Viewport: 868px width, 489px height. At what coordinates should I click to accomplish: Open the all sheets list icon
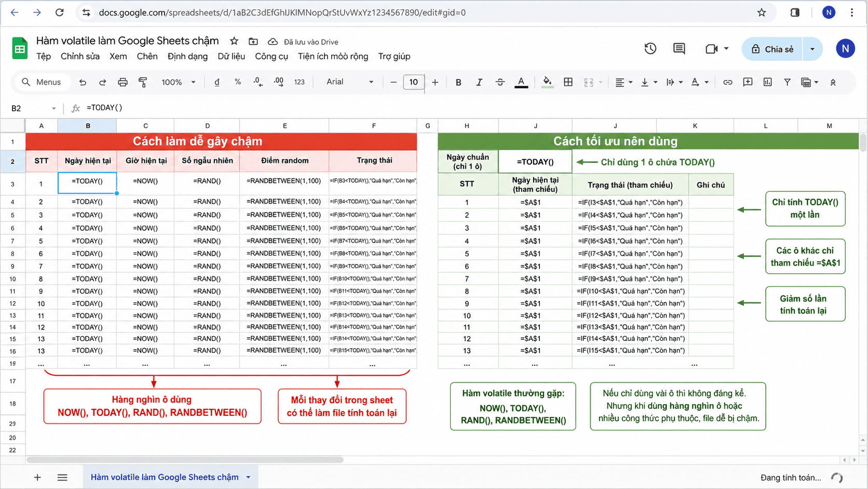point(62,478)
